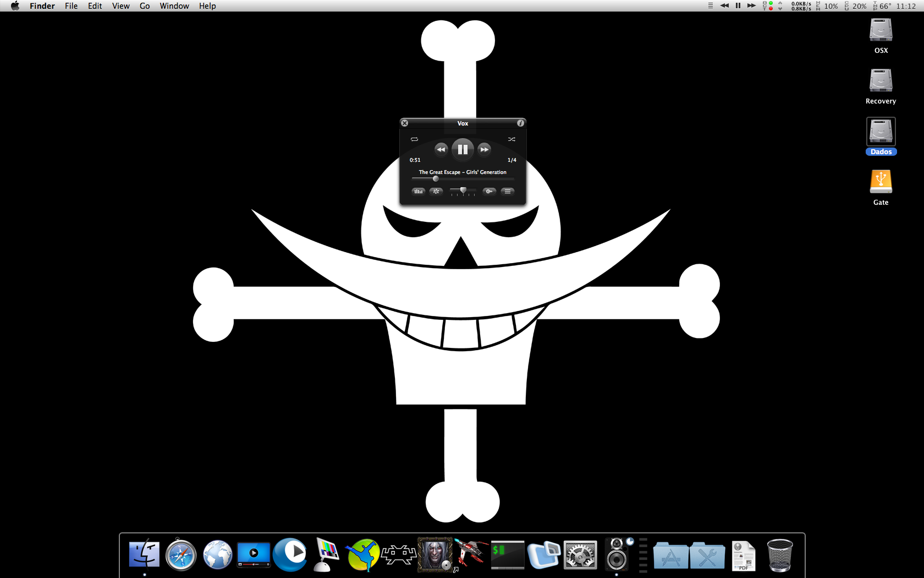The height and width of the screenshot is (578, 924).
Task: Click the network speed readout in menu bar
Action: coord(801,6)
